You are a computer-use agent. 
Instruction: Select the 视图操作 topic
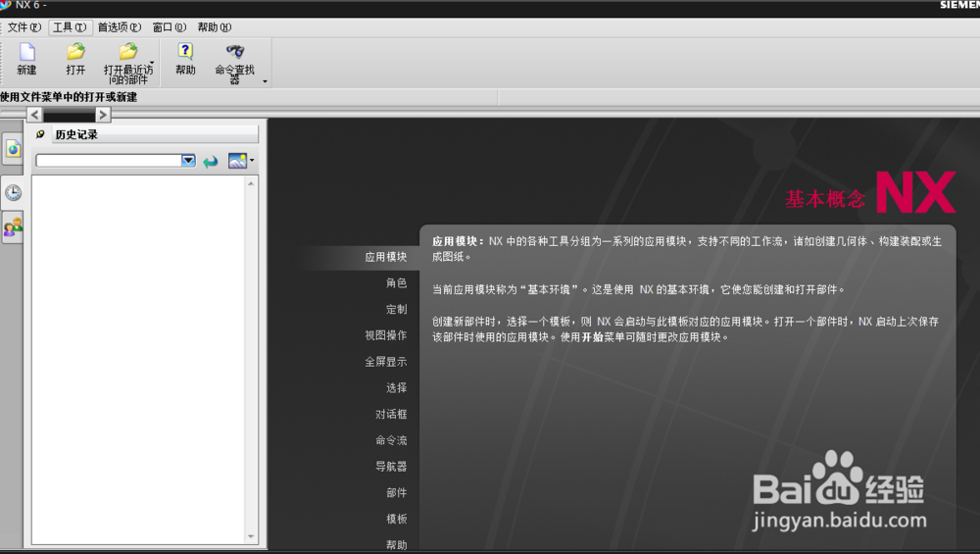pyautogui.click(x=385, y=335)
